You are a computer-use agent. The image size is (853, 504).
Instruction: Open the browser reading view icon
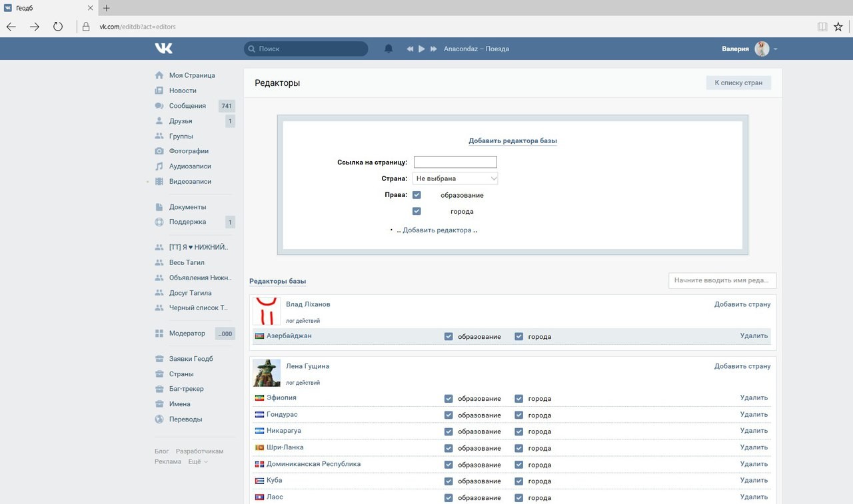pyautogui.click(x=822, y=27)
